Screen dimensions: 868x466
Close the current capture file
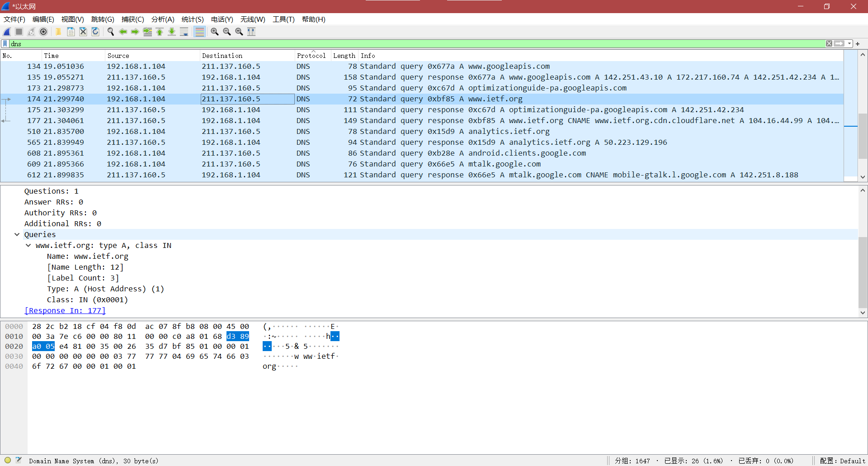(x=83, y=32)
